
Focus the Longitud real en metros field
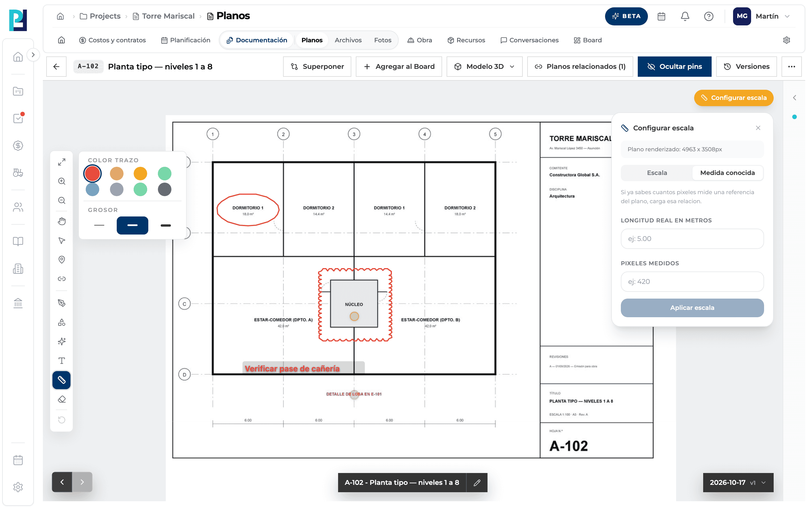[x=692, y=239]
